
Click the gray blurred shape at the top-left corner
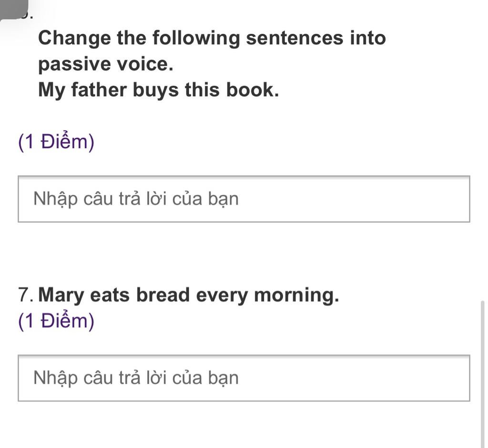pyautogui.click(x=14, y=10)
